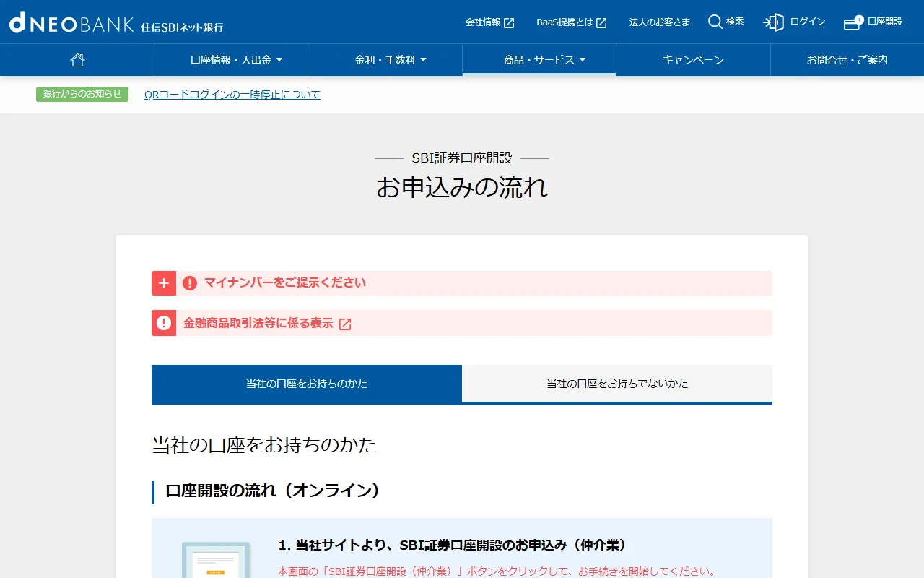This screenshot has height=578, width=924.
Task: Expand the マイナンバー notice with plus icon
Action: 164,283
